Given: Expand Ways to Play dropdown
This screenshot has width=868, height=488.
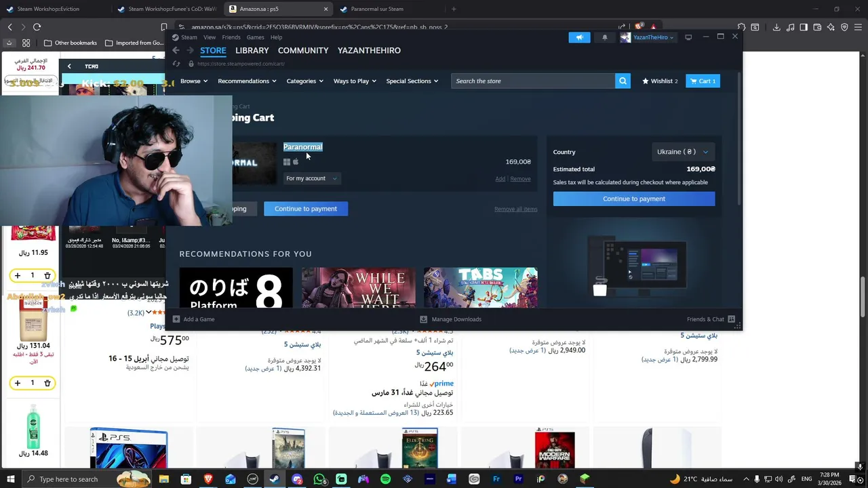Looking at the screenshot, I should [x=355, y=81].
